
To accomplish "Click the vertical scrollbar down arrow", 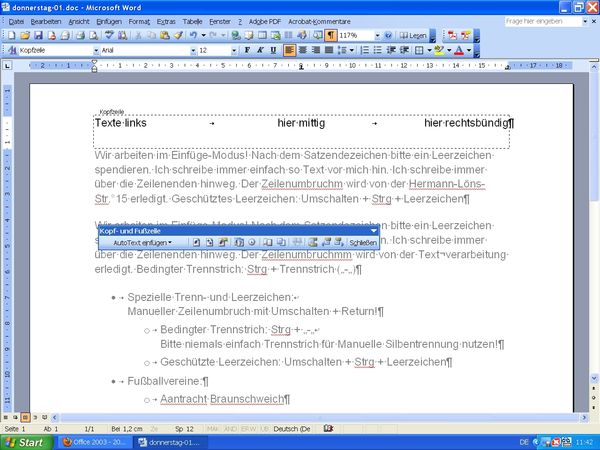I will tap(594, 378).
